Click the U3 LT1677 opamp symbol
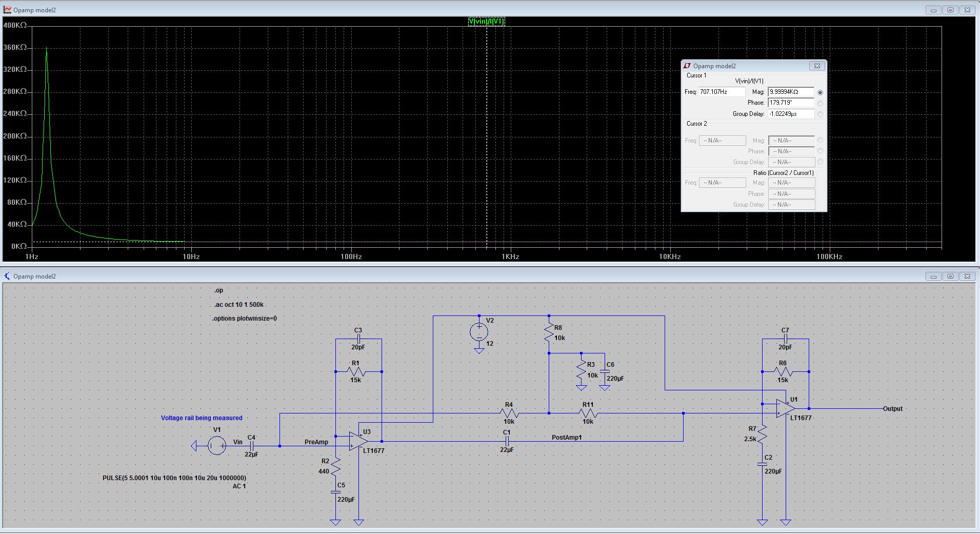Viewport: 980px width, 534px height. [358, 441]
